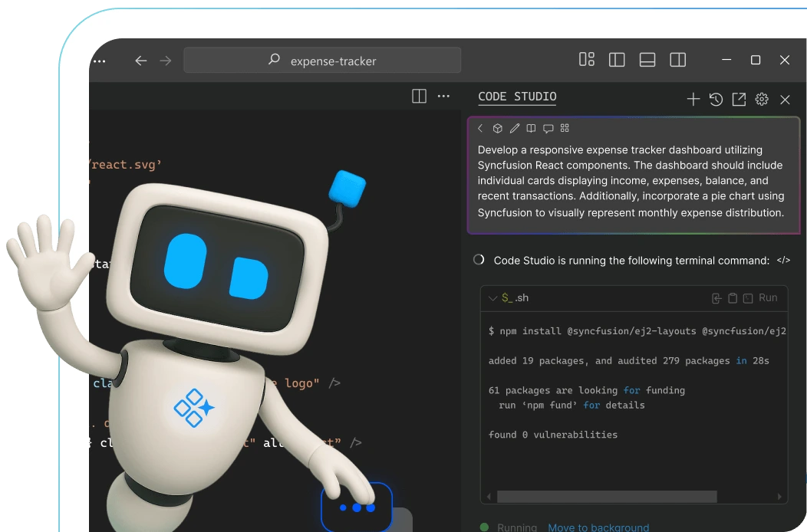Select the CODE STUDIO tab
807x532 pixels.
pyautogui.click(x=517, y=97)
